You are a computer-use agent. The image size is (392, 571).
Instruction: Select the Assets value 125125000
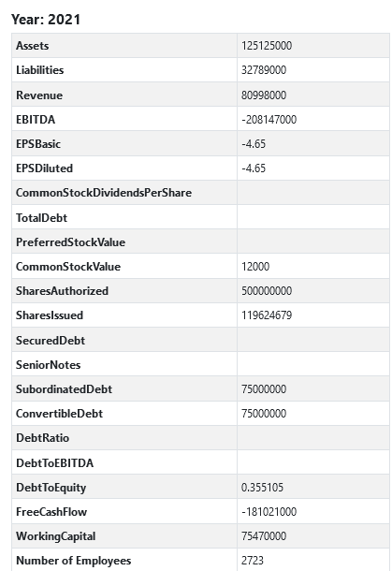pyautogui.click(x=267, y=46)
